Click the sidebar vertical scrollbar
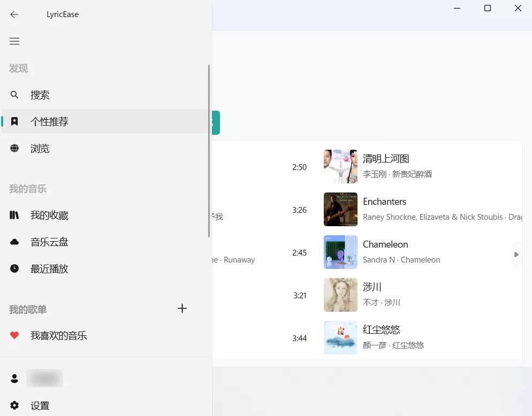The width and height of the screenshot is (532, 416). (209, 151)
